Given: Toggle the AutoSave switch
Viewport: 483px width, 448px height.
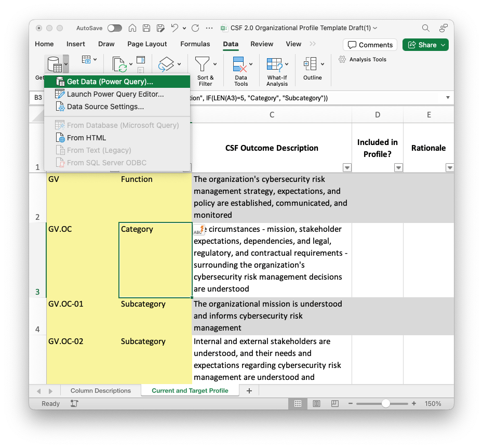Looking at the screenshot, I should click(115, 28).
